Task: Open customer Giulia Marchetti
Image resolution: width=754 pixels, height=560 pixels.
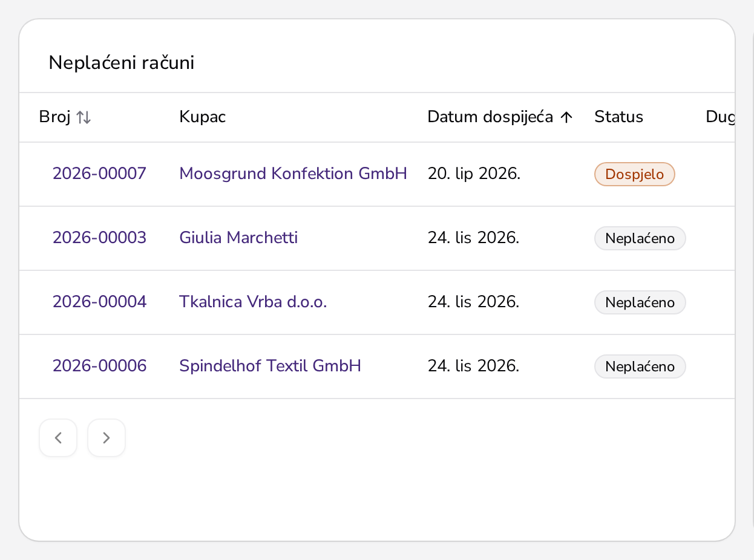Action: 238,238
